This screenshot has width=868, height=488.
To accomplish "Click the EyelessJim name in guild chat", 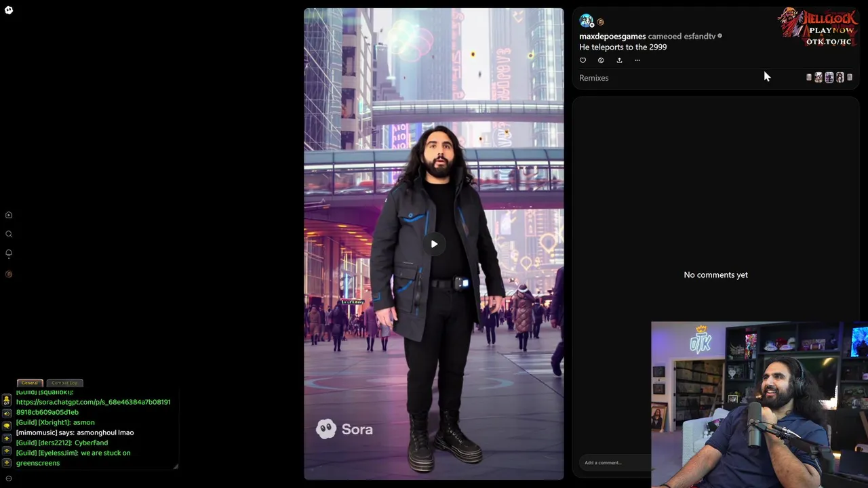I will coord(58,453).
